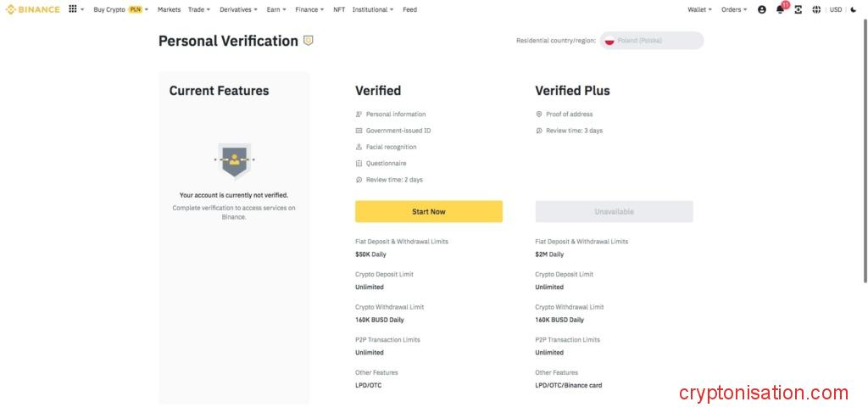The width and height of the screenshot is (868, 413).
Task: Expand the Orders dropdown
Action: click(734, 9)
